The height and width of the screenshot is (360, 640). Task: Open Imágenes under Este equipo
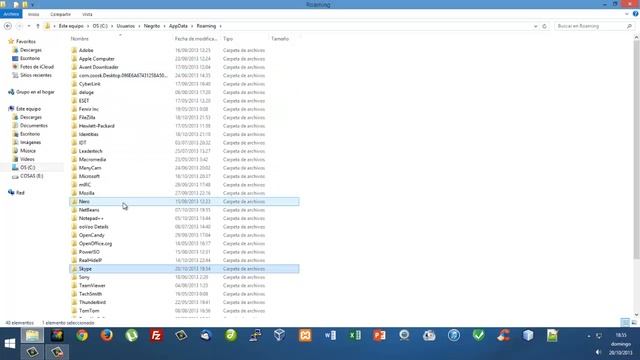(x=31, y=142)
